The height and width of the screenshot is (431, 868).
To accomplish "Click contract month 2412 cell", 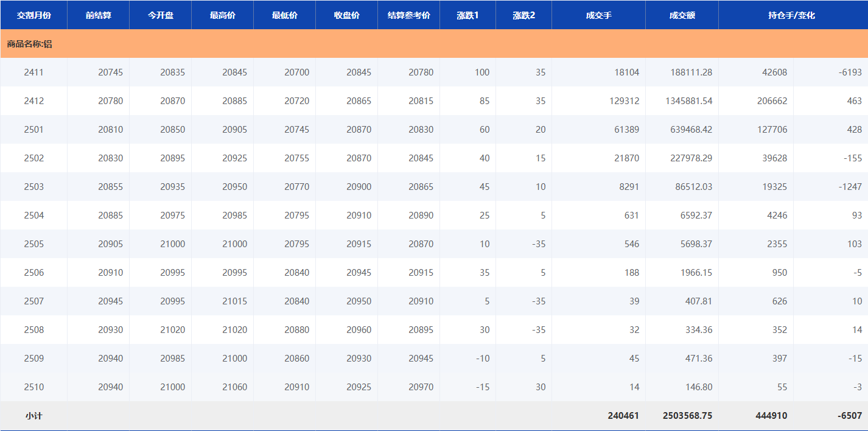I will point(33,101).
